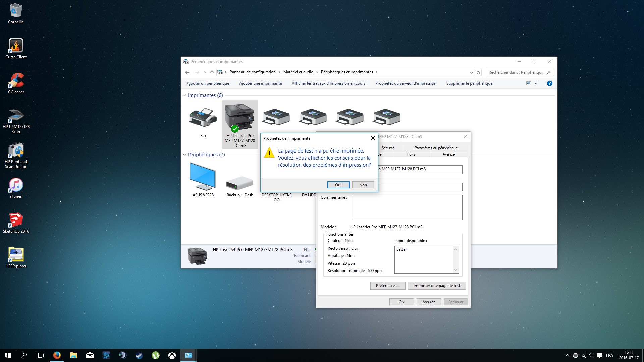Open the Avancé tab

[448, 154]
